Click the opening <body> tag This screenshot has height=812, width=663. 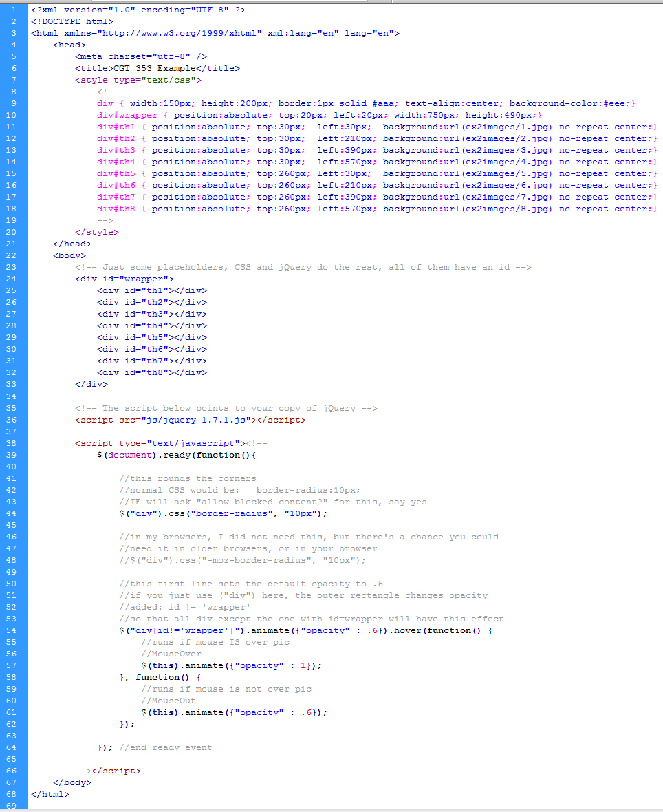coord(69,255)
